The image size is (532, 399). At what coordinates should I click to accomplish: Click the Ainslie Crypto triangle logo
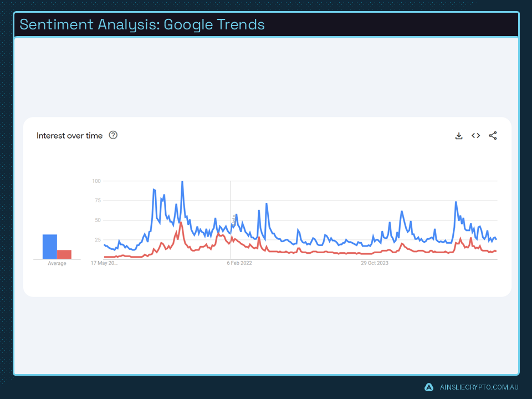(x=428, y=387)
